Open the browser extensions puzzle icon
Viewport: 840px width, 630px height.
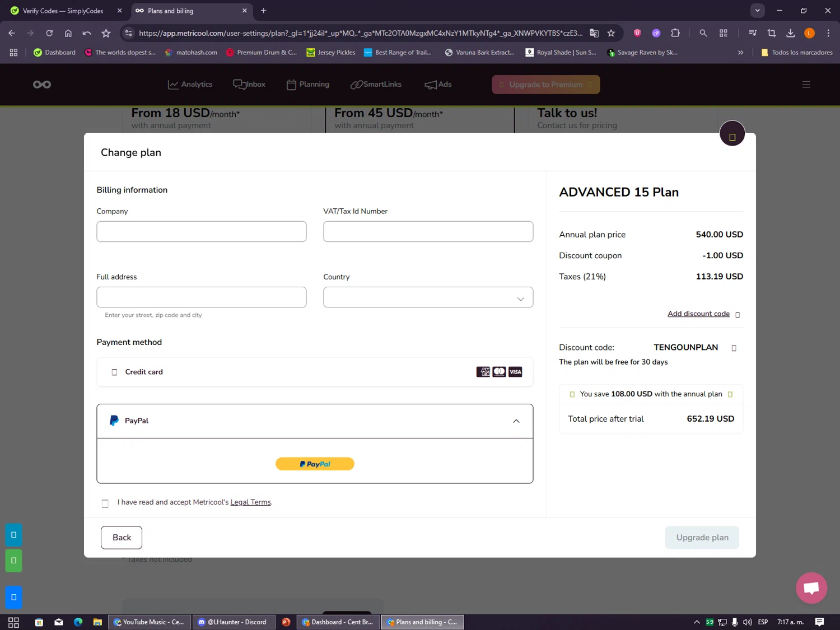[x=675, y=33]
